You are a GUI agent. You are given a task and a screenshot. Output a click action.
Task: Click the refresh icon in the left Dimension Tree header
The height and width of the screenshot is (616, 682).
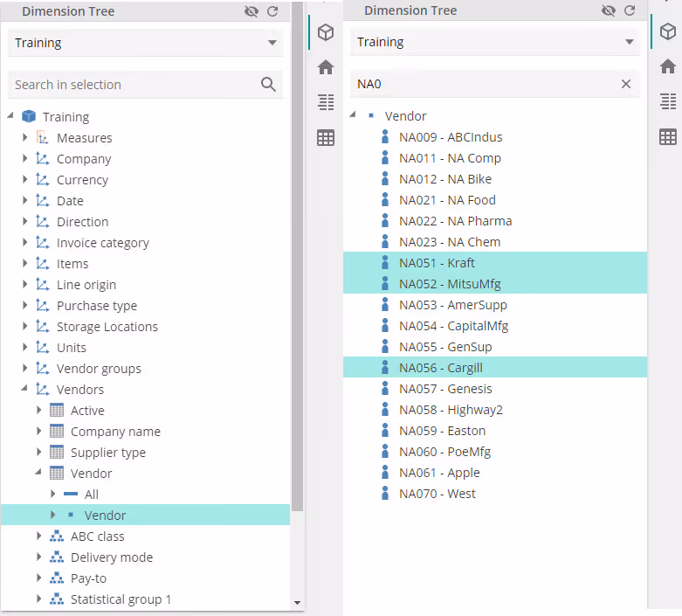(272, 12)
